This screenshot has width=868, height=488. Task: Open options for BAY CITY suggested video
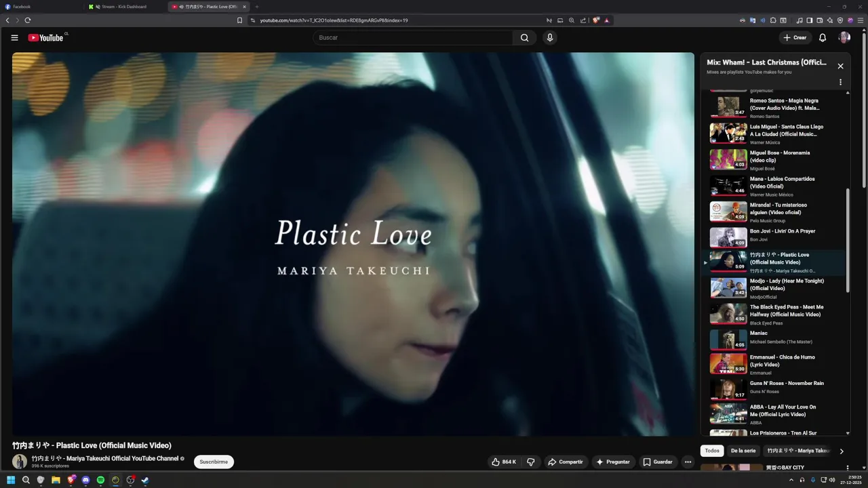pyautogui.click(x=847, y=468)
